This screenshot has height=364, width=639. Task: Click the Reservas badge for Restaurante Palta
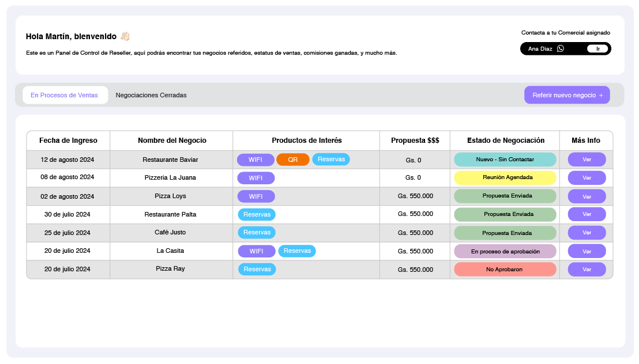[x=257, y=214]
